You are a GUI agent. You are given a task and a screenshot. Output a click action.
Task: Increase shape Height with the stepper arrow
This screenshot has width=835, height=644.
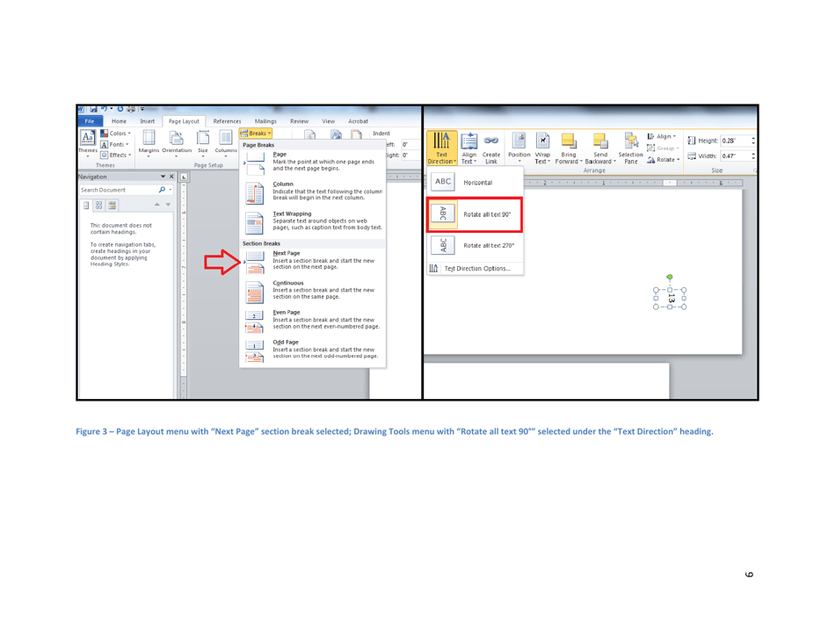pos(753,137)
